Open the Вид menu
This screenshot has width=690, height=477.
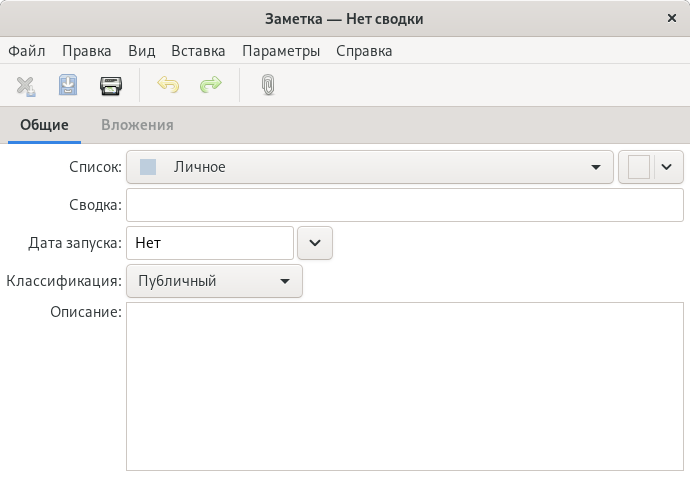point(142,51)
